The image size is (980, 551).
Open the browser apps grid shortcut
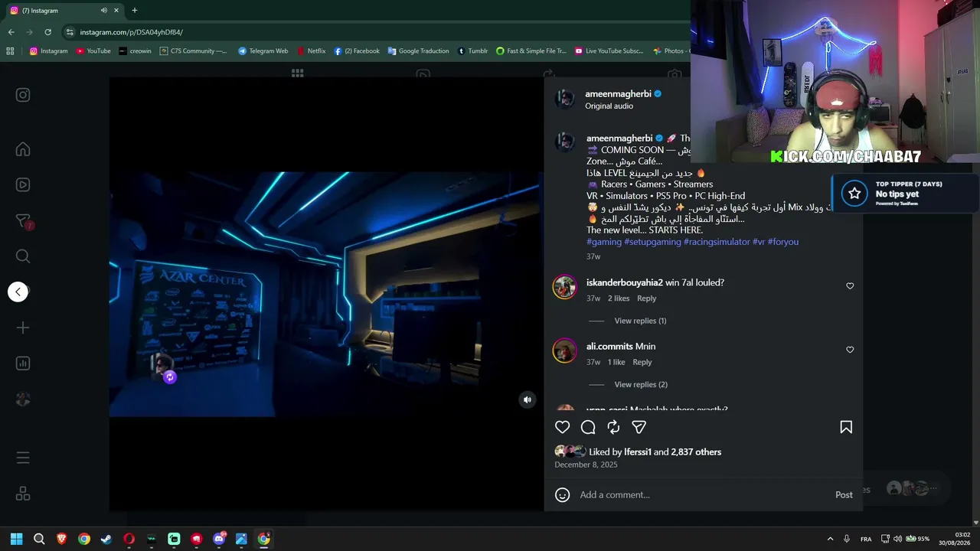(10, 51)
